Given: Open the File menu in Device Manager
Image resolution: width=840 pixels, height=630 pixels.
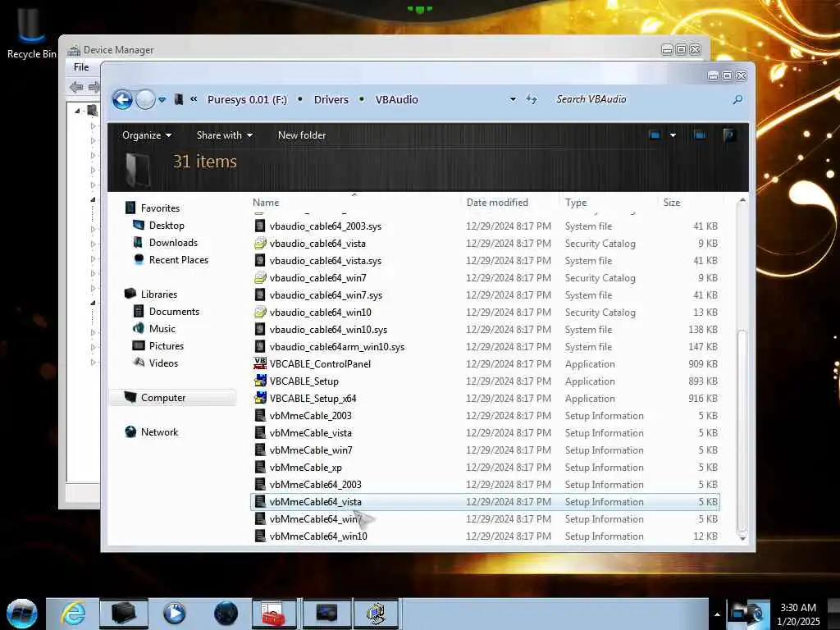Looking at the screenshot, I should pos(81,67).
